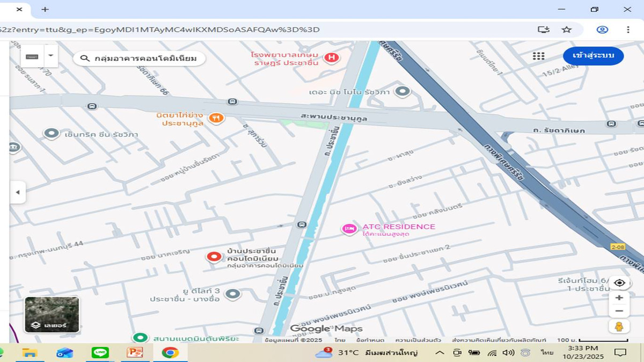Open the input tools dropdown arrow
The width and height of the screenshot is (644, 362).
tap(50, 56)
